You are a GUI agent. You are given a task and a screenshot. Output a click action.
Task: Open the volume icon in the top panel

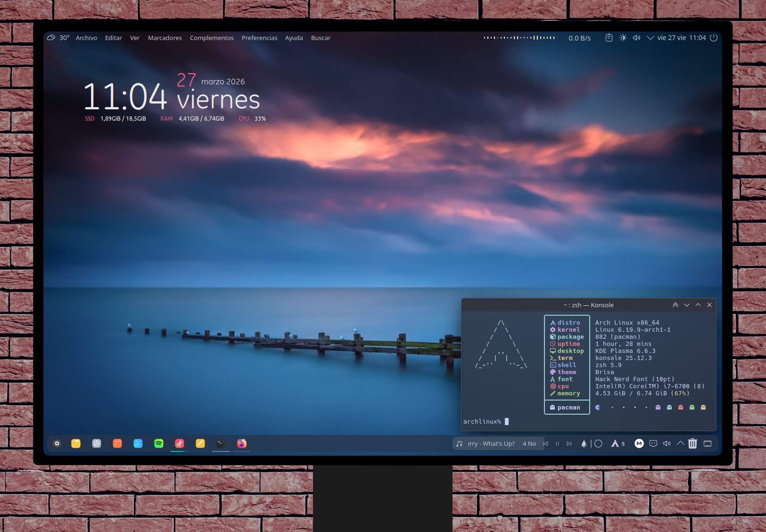pyautogui.click(x=636, y=38)
